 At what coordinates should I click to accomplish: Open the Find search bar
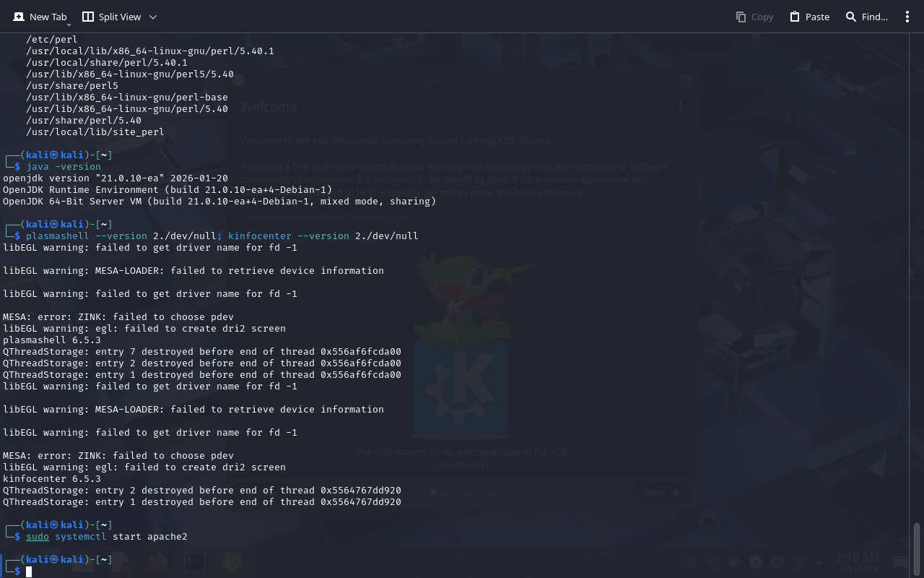point(866,17)
